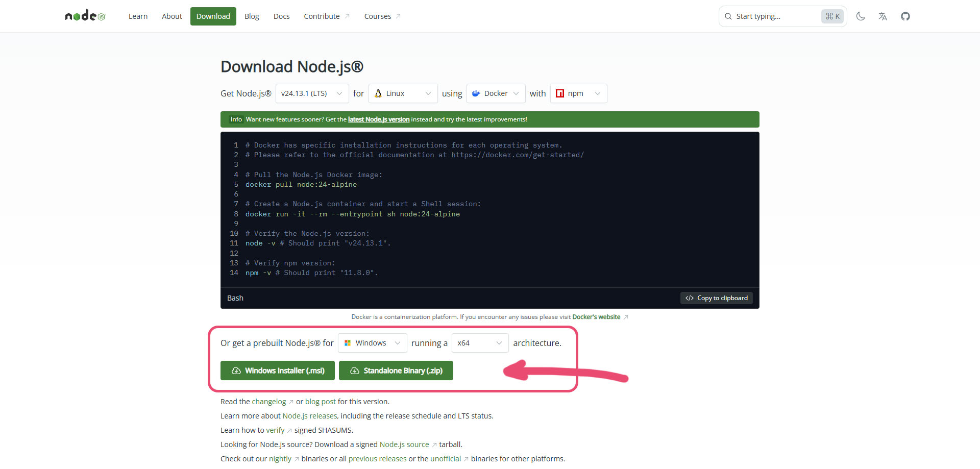980x469 pixels.
Task: Click the 'npm -v' code line
Action: (x=311, y=273)
